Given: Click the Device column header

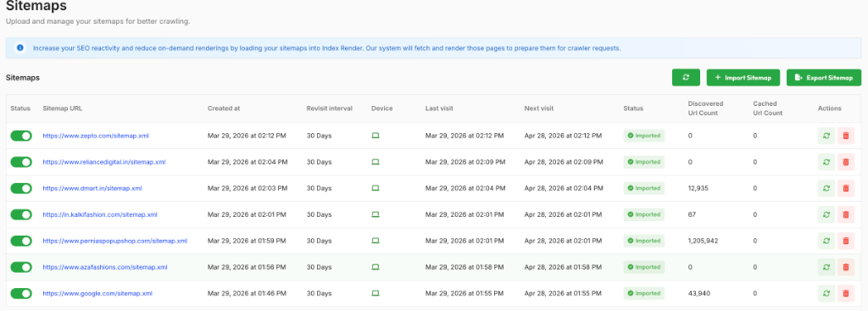Looking at the screenshot, I should (382, 108).
